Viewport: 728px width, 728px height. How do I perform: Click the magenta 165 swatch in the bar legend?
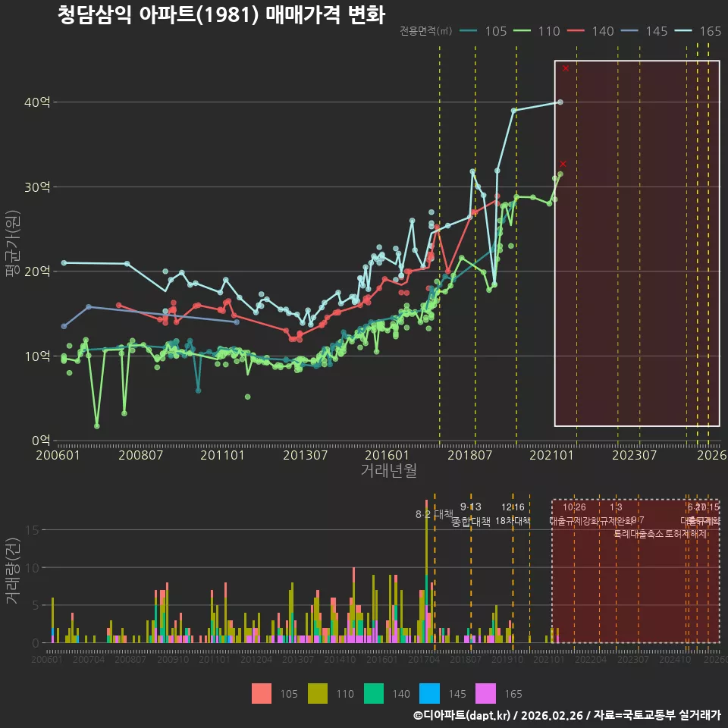pyautogui.click(x=485, y=694)
